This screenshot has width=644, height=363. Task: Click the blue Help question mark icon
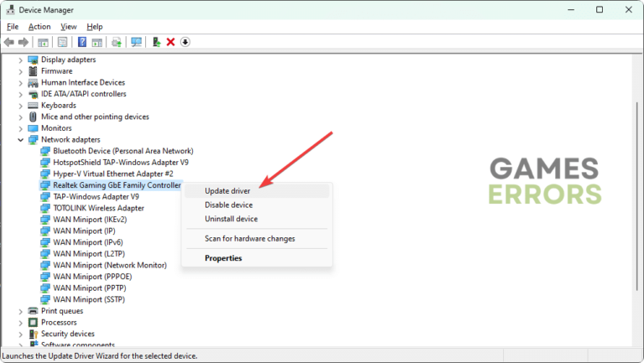click(x=82, y=42)
